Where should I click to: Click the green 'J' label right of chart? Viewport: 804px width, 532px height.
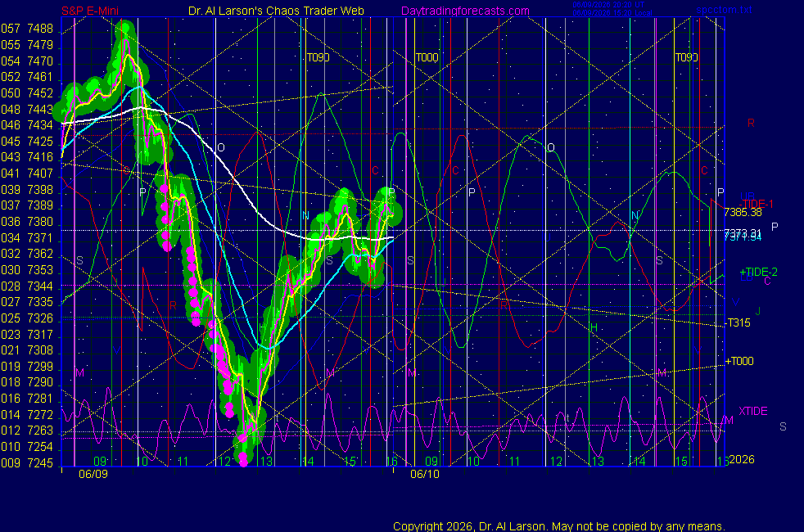(x=758, y=311)
